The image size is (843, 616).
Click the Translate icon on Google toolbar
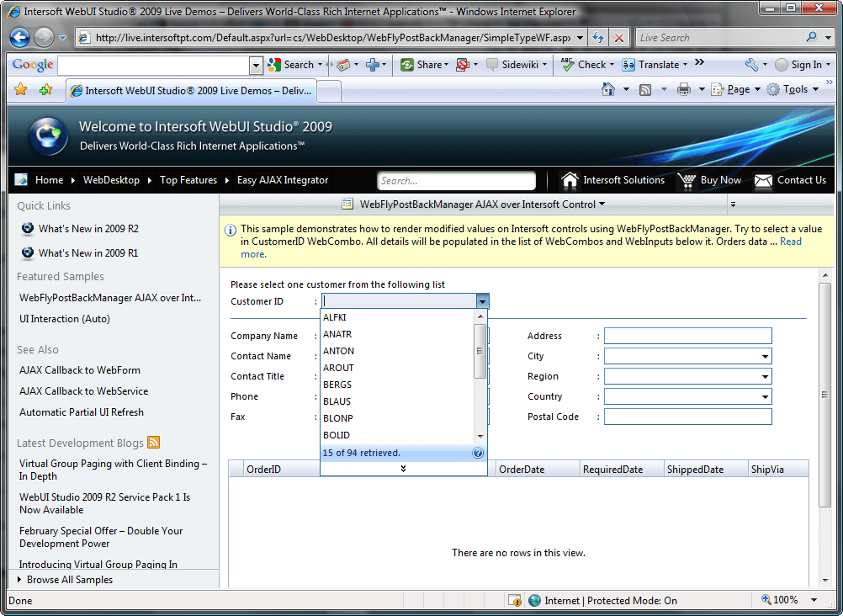628,64
